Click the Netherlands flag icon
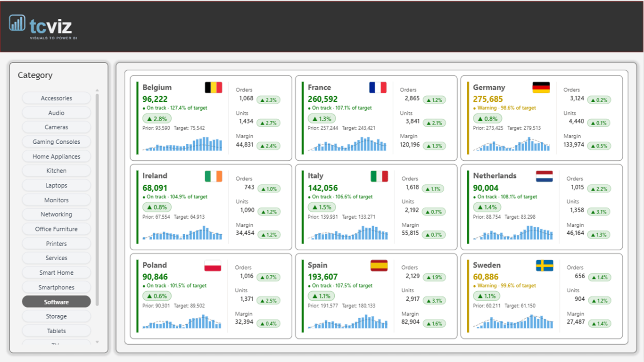This screenshot has height=362, width=644. coord(545,176)
